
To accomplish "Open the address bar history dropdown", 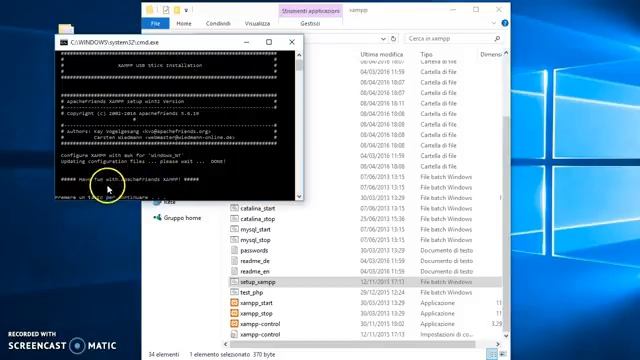I will 383,39.
